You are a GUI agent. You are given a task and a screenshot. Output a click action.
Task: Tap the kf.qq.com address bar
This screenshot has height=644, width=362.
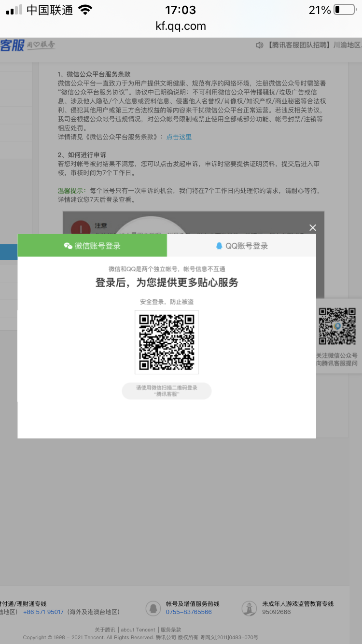tap(181, 26)
